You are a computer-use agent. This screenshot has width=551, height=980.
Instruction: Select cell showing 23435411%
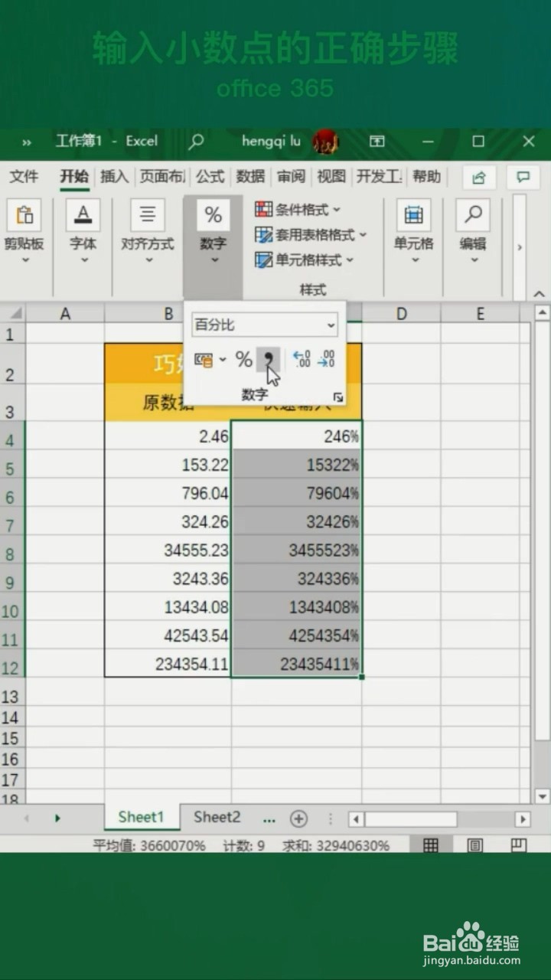(x=297, y=663)
